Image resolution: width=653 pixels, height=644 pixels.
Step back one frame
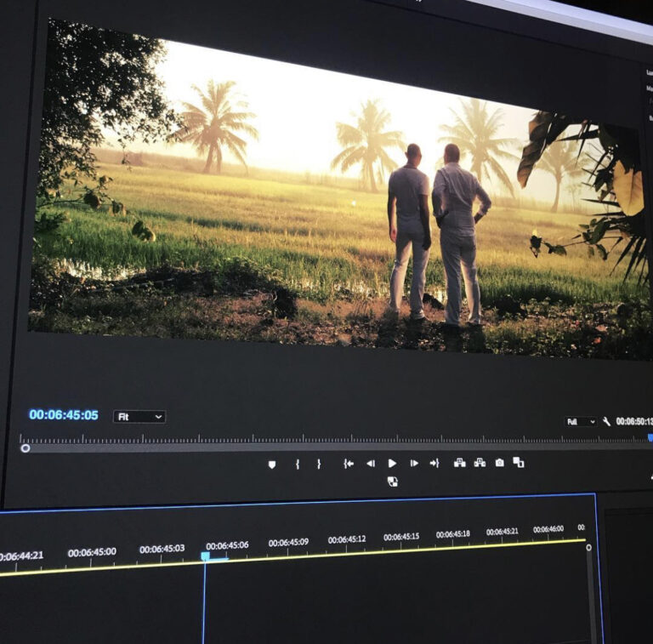pos(371,464)
